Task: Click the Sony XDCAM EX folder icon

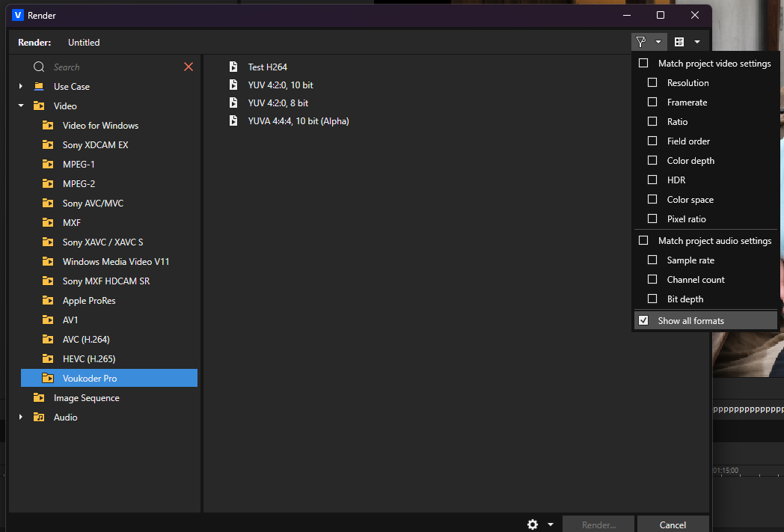Action: pyautogui.click(x=47, y=144)
